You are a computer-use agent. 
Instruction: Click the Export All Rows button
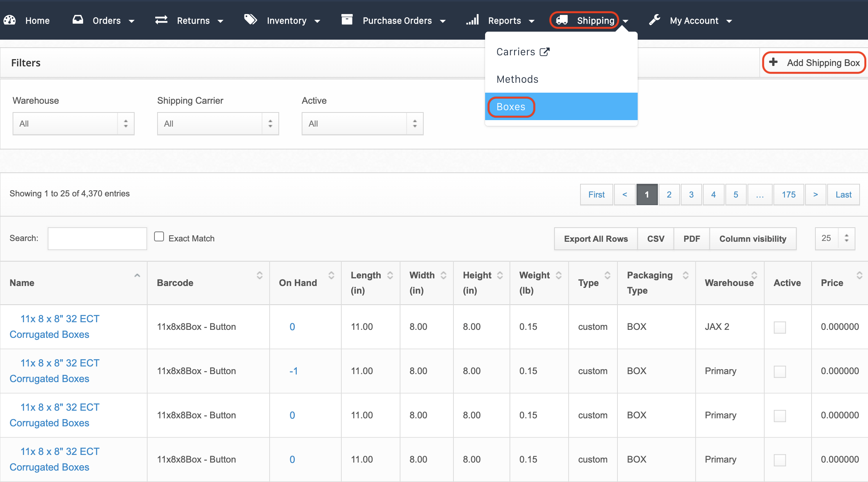click(x=596, y=239)
